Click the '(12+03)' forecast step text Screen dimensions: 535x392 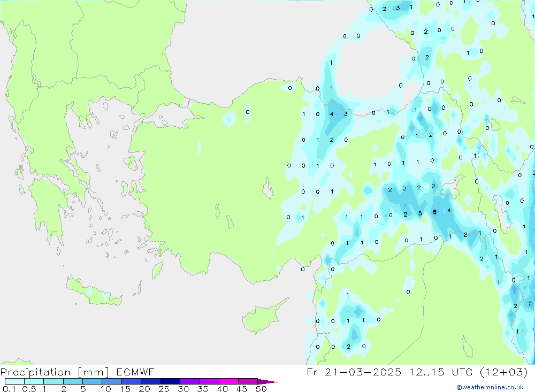tap(503, 372)
